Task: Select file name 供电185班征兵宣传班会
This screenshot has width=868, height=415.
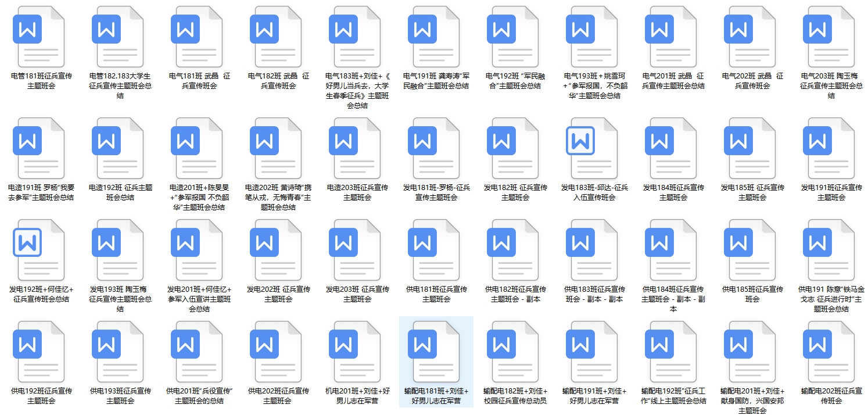Action: [x=752, y=294]
